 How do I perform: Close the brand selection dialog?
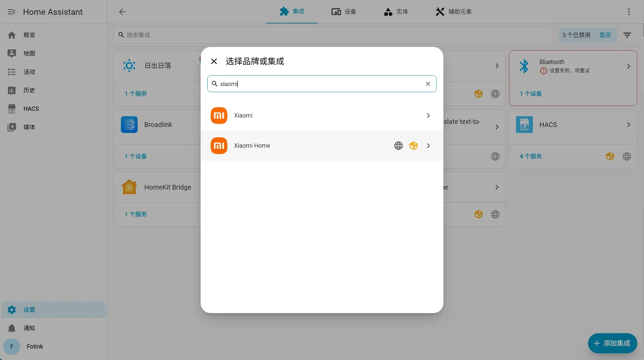click(214, 61)
